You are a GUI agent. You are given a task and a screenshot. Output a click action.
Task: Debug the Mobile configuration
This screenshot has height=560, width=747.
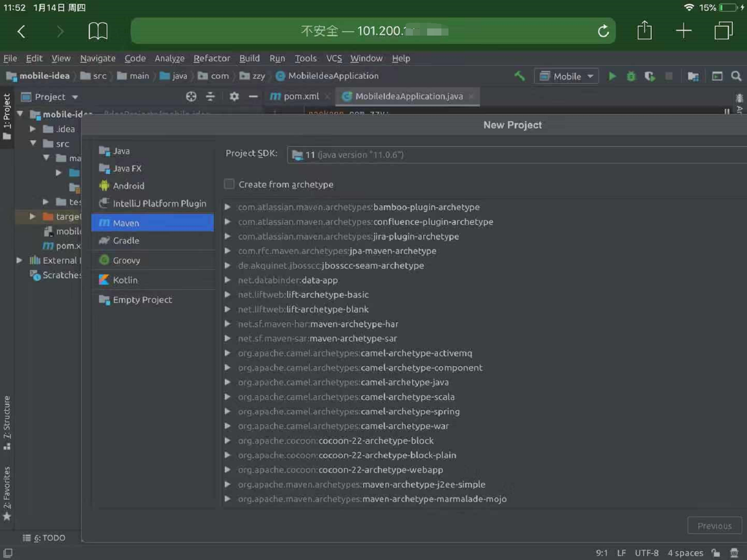[x=631, y=76]
